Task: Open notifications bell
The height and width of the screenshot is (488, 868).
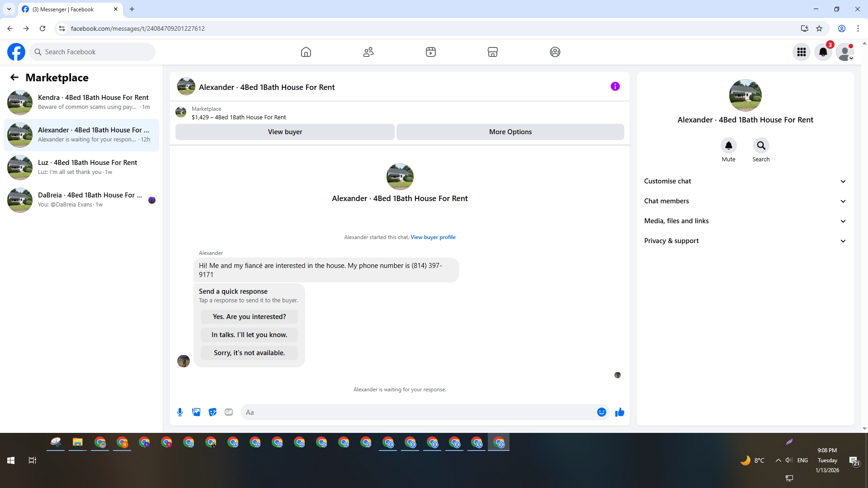Action: 823,52
